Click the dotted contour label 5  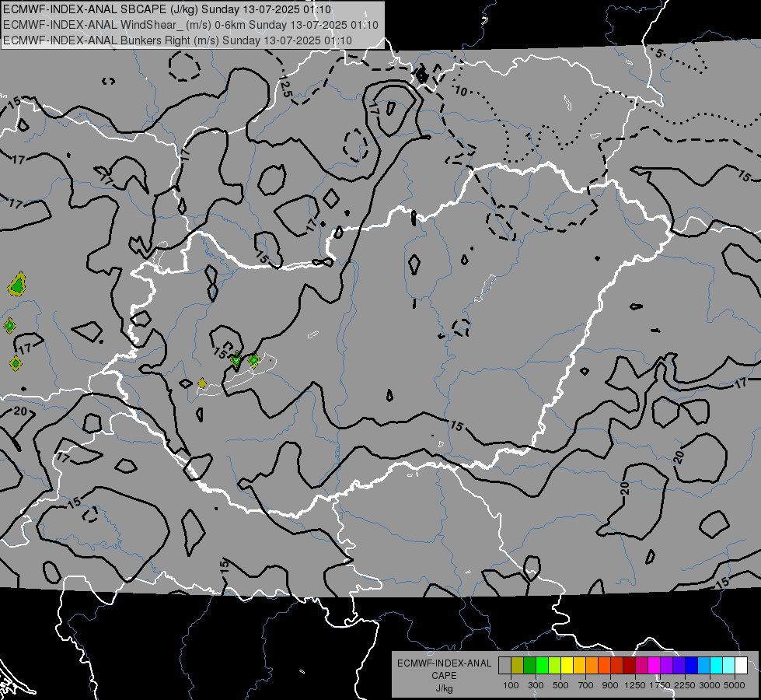tap(658, 54)
